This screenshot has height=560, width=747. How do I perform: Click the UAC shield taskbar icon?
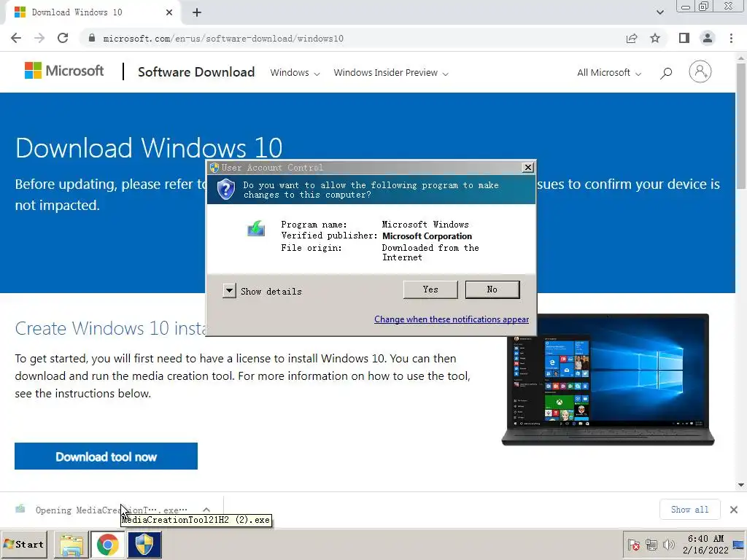[144, 544]
